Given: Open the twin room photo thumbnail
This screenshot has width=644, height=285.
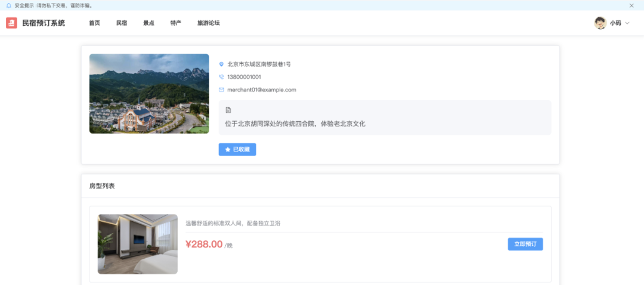Looking at the screenshot, I should pyautogui.click(x=138, y=244).
